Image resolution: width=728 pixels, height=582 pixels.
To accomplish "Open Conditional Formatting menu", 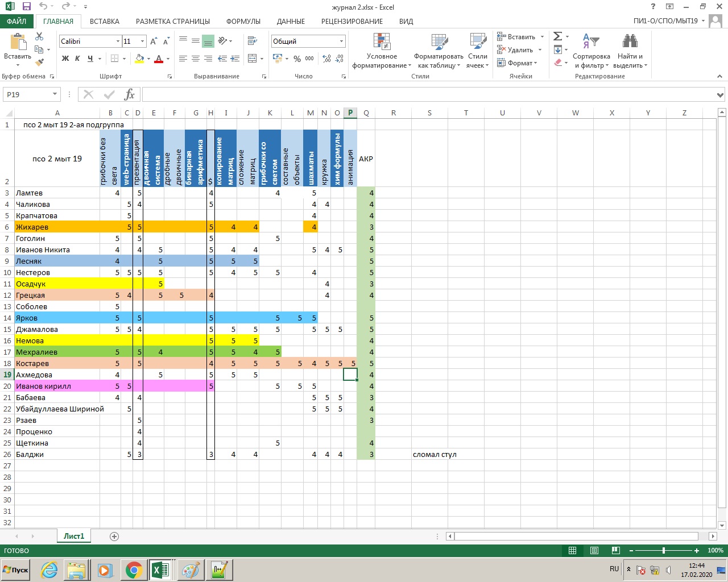I will pos(382,51).
